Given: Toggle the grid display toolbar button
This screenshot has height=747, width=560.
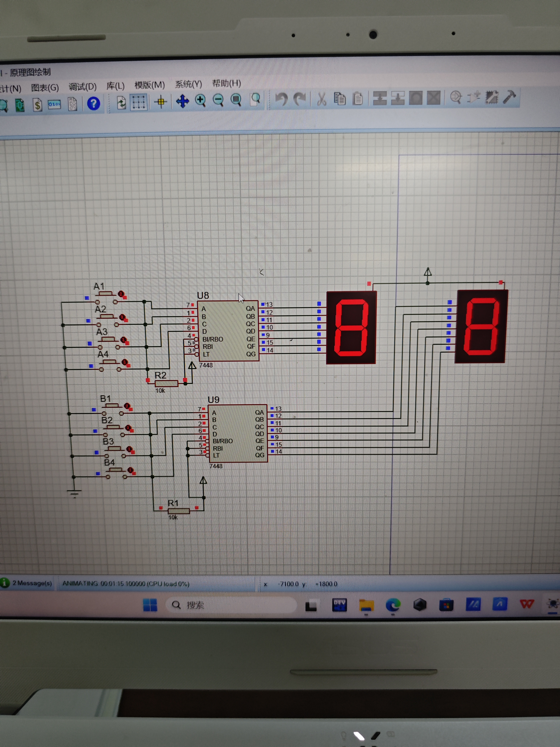Looking at the screenshot, I should tap(138, 102).
